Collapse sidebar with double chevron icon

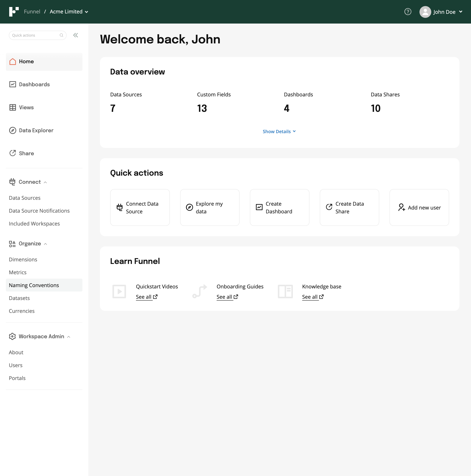click(x=75, y=35)
